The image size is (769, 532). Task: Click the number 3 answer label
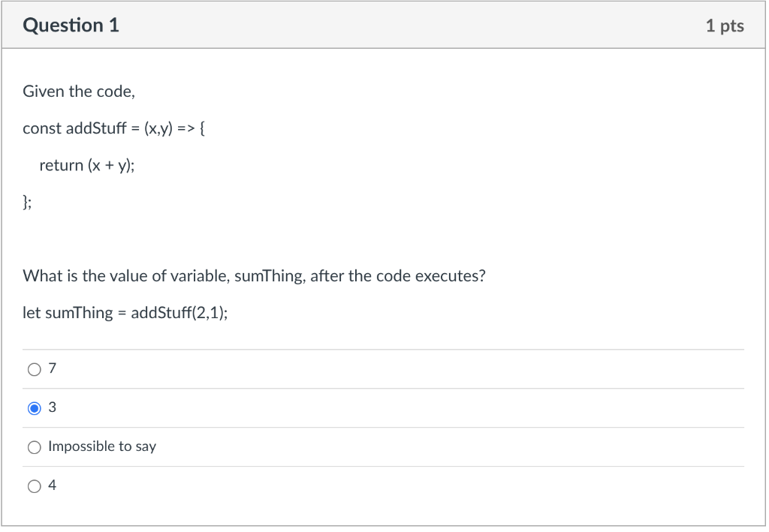[52, 407]
